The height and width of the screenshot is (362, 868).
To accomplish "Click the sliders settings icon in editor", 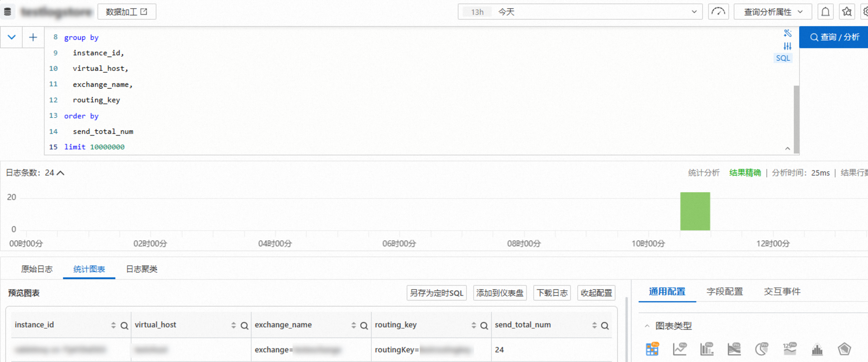I will pos(788,46).
